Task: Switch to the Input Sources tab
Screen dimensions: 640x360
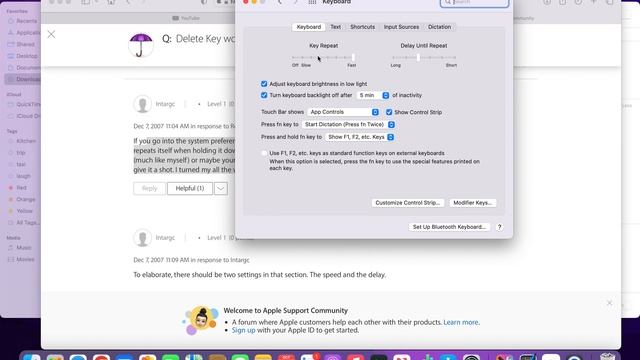Action: point(401,27)
